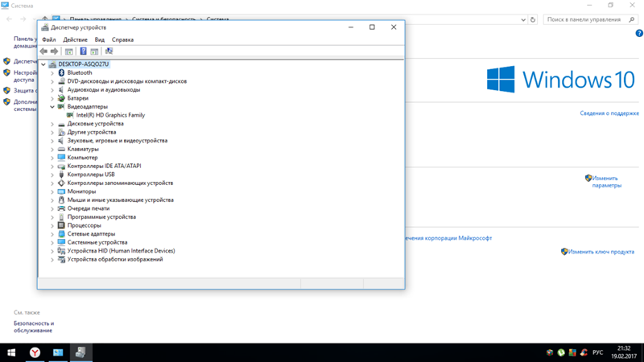
Task: Open the Справка menu
Action: (122, 39)
